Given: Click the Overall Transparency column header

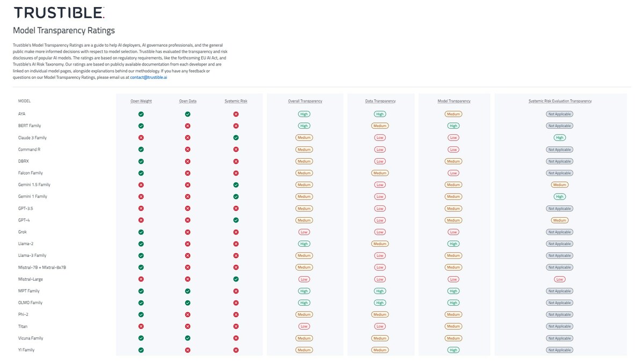Looking at the screenshot, I should click(305, 101).
